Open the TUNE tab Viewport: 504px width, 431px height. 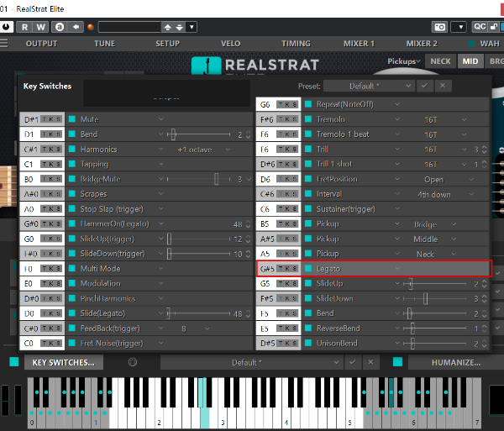104,44
